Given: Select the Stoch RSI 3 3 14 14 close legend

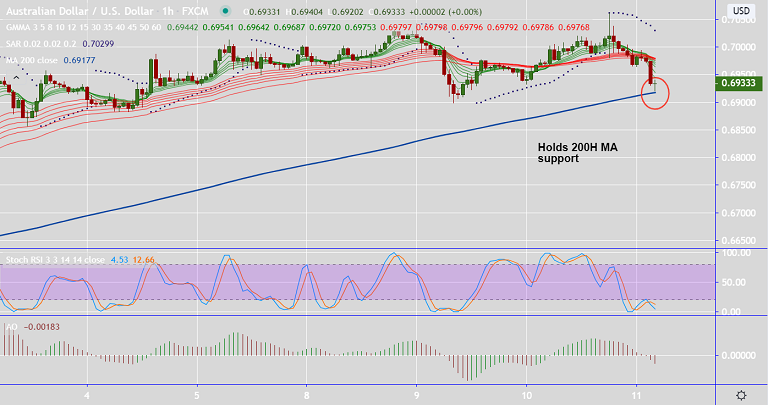Looking at the screenshot, I should [x=55, y=260].
